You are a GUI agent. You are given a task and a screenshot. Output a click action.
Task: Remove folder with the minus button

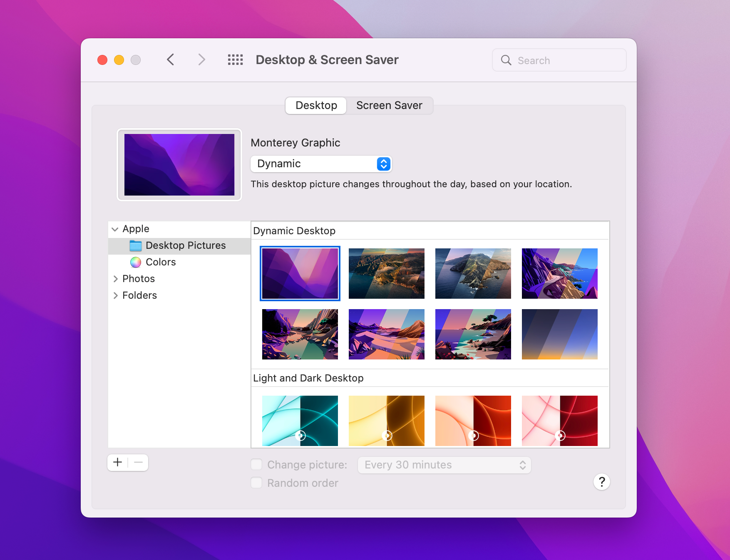pyautogui.click(x=138, y=463)
